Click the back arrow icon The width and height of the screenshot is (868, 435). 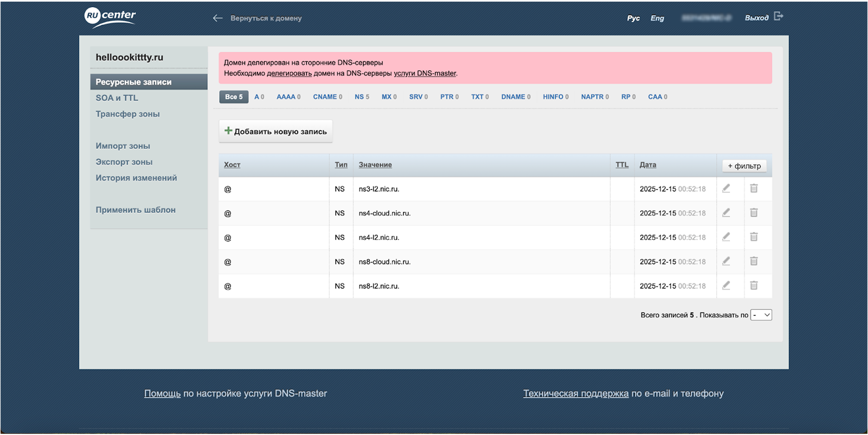point(218,18)
